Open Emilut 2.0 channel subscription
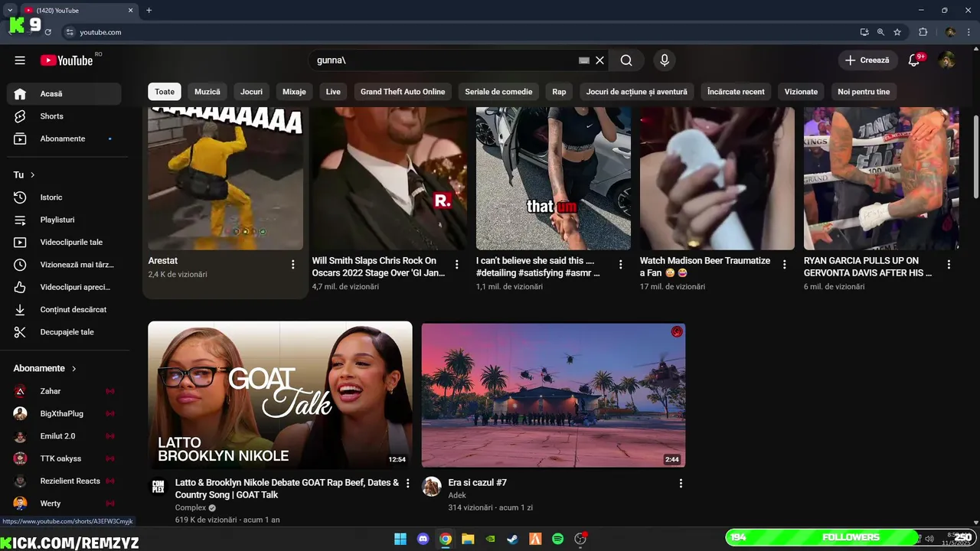 tap(64, 436)
